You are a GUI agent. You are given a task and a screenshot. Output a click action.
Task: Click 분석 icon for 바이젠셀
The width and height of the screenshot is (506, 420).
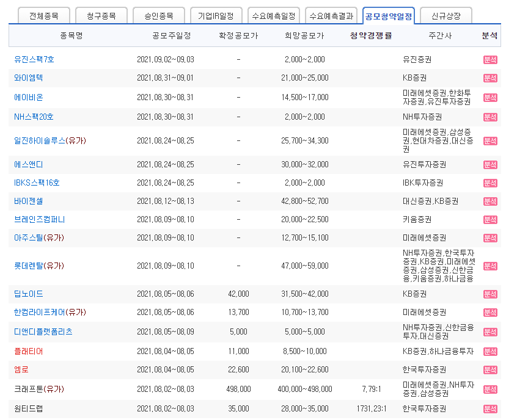coord(490,201)
